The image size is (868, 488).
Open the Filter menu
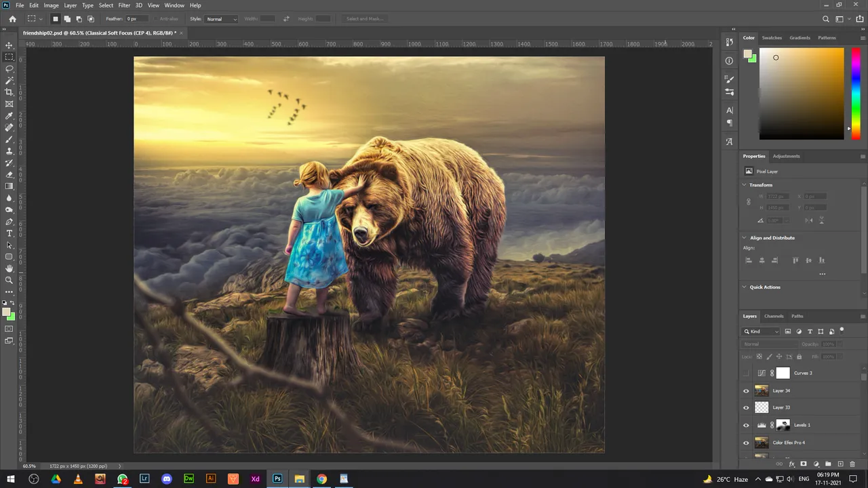[124, 5]
